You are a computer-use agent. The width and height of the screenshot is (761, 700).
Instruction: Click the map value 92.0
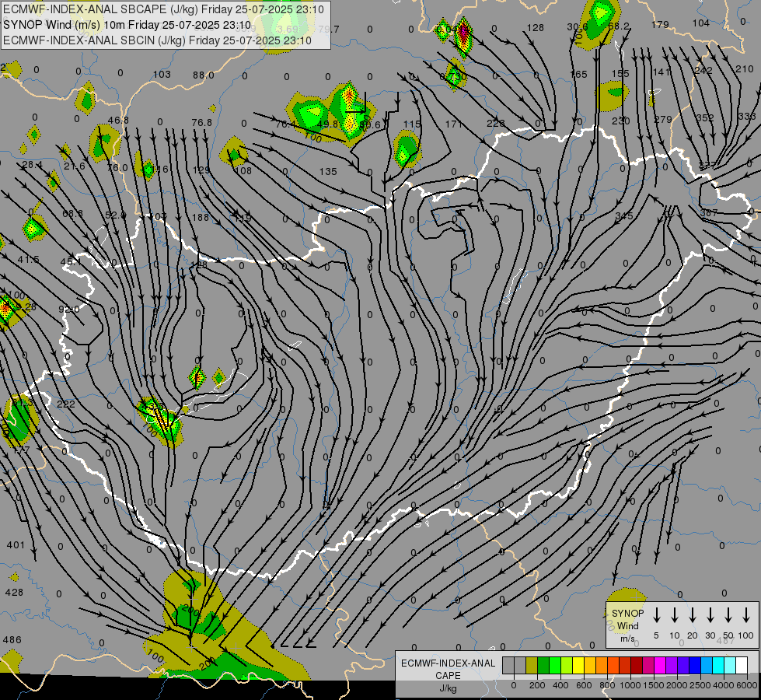(69, 309)
